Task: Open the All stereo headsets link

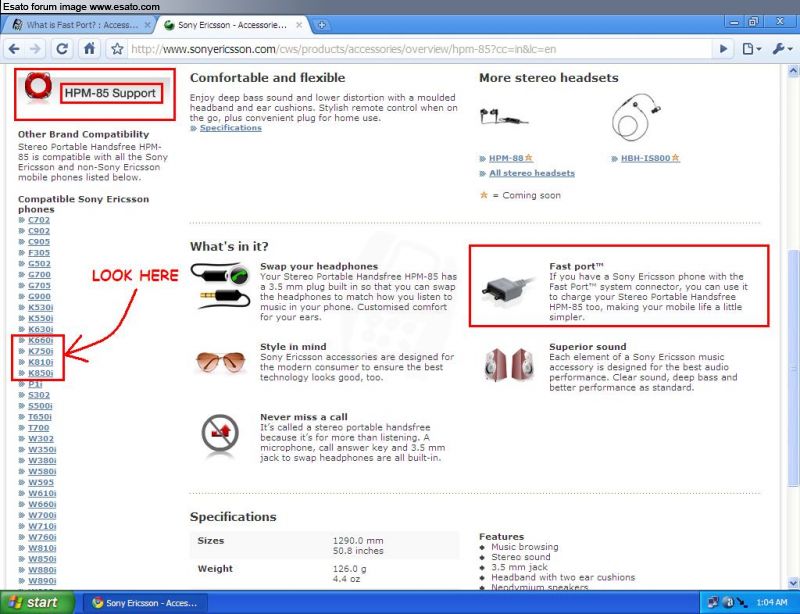Action: [532, 173]
